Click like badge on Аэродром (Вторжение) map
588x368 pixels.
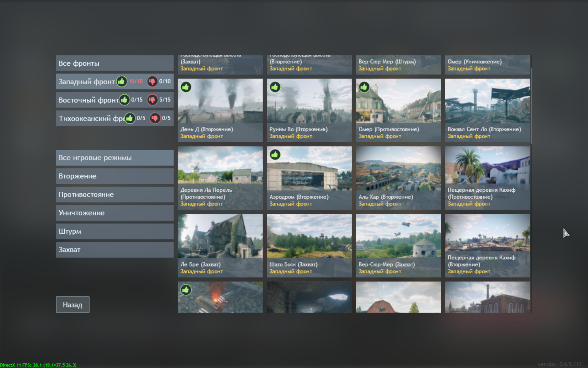click(x=275, y=155)
